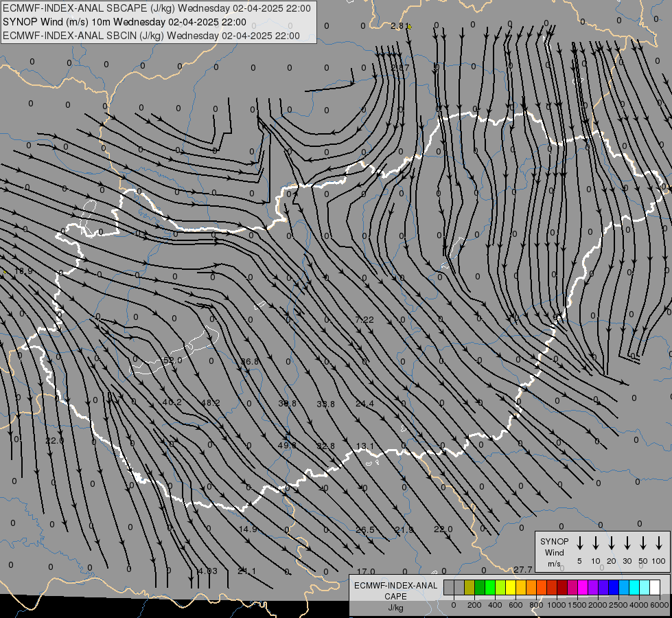Screen dimensions: 672x618
Task: Select the SYNOP Wind 10m title line
Action: tap(124, 22)
